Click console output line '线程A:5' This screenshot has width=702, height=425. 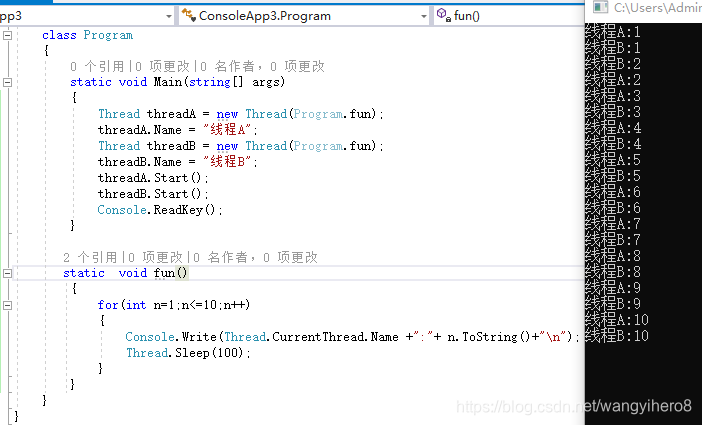613,160
